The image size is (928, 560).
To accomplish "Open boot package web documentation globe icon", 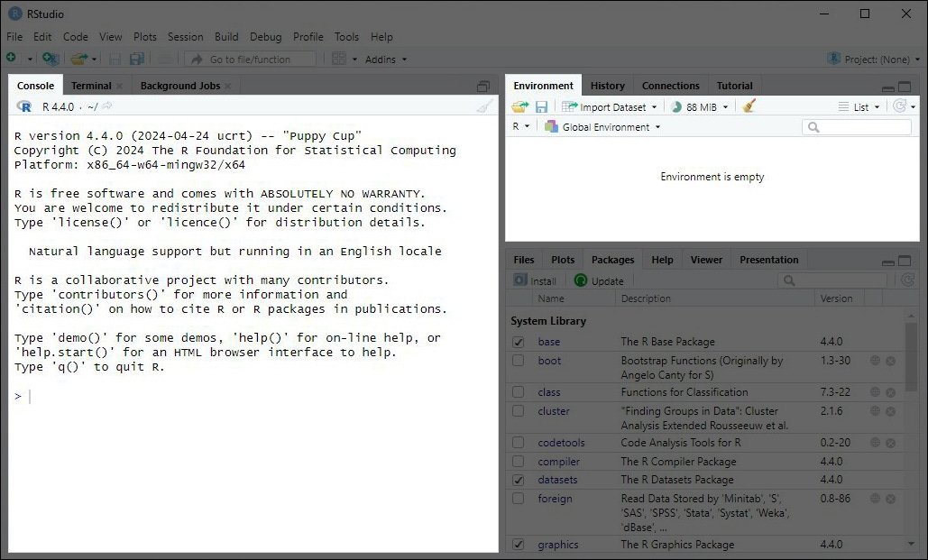I will [x=876, y=361].
